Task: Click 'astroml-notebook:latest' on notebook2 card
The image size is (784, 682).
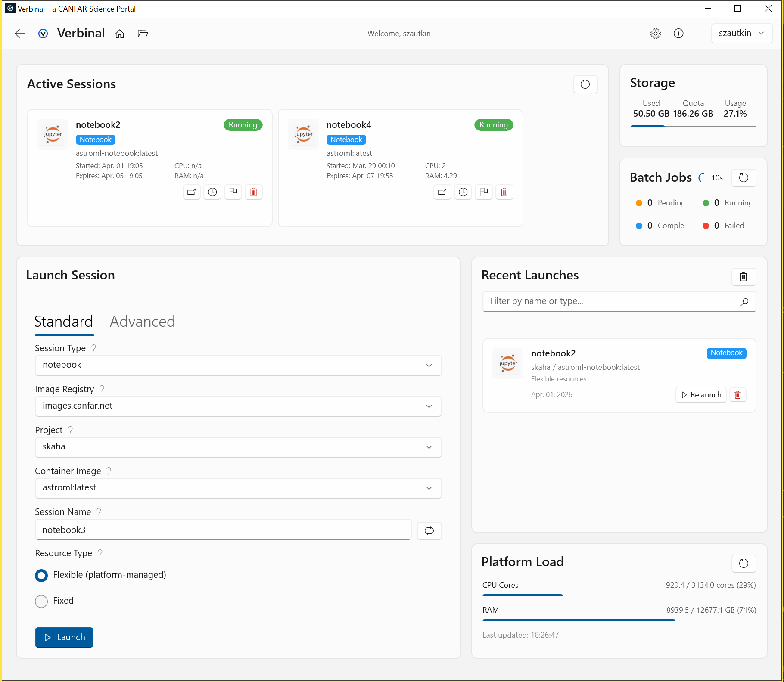Action: (x=117, y=153)
